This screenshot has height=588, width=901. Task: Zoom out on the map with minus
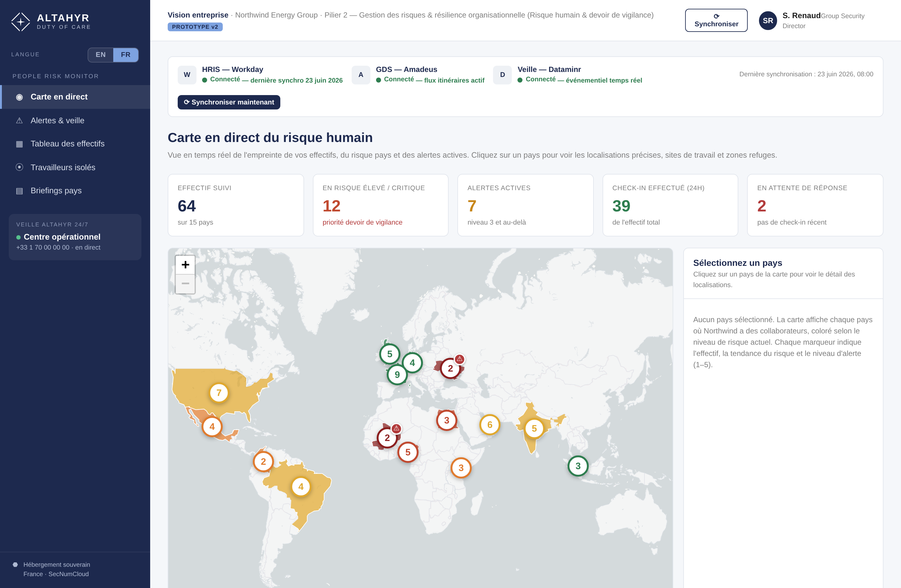(185, 284)
